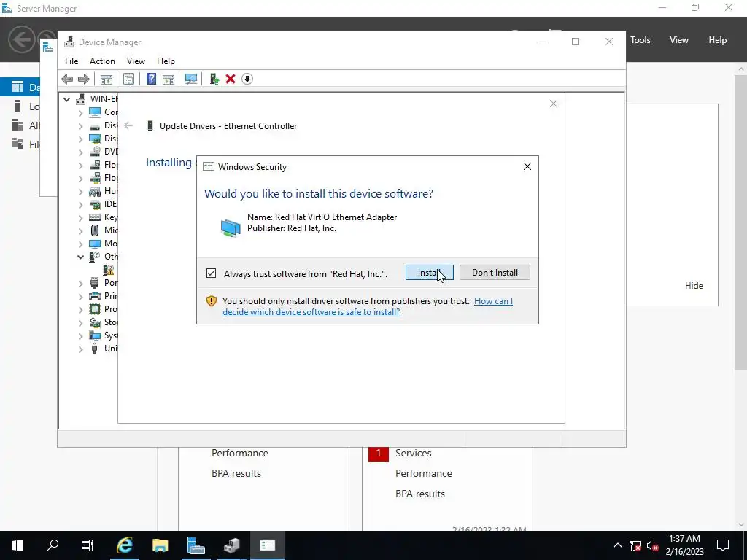
Task: Open notification center icon in taskbar
Action: click(x=723, y=545)
